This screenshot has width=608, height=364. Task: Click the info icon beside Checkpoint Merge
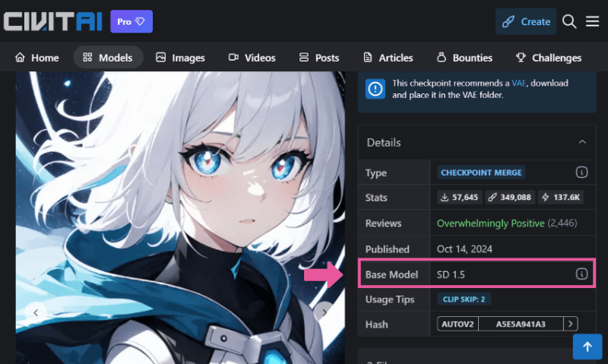581,173
